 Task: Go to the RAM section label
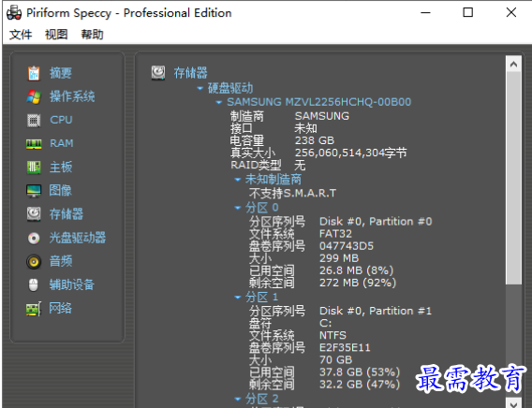(62, 143)
